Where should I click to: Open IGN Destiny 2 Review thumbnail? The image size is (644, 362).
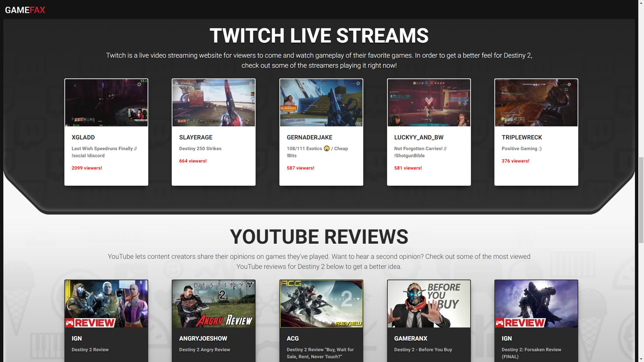[106, 304]
